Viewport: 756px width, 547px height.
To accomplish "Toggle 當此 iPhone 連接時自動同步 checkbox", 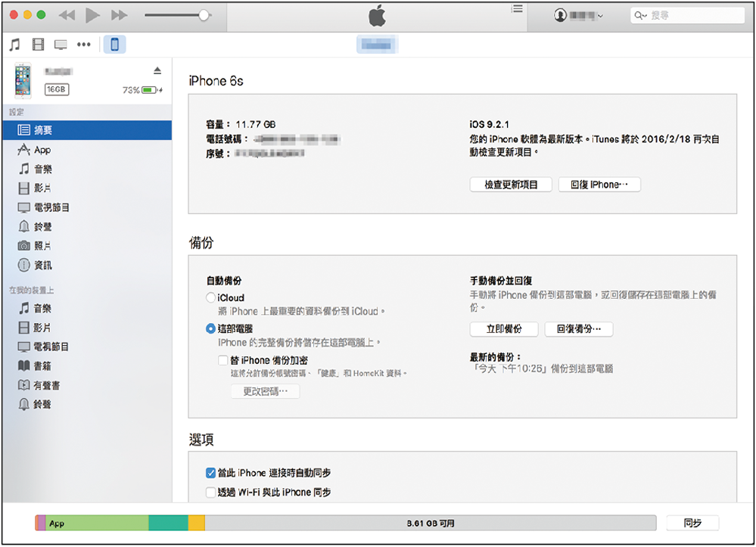I will pyautogui.click(x=210, y=473).
